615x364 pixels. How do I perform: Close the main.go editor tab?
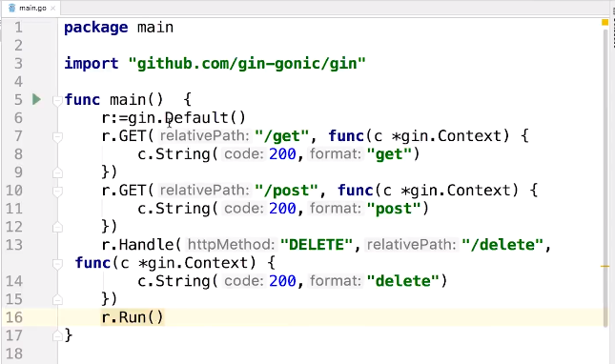[x=53, y=8]
